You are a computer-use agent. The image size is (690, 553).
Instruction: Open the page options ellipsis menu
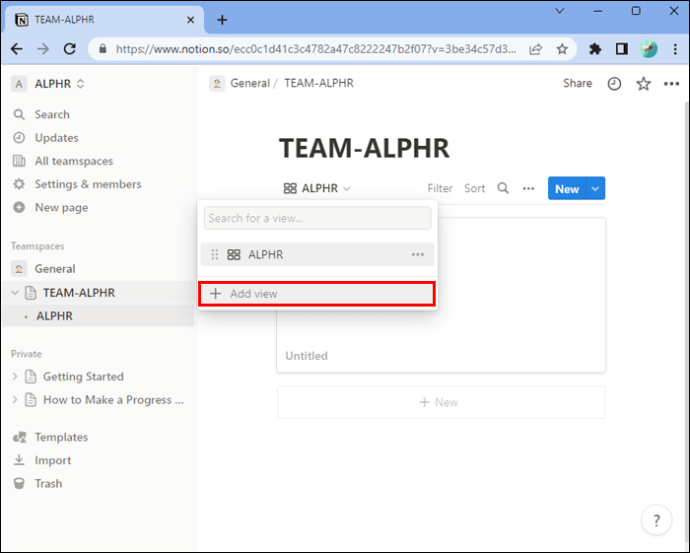672,84
